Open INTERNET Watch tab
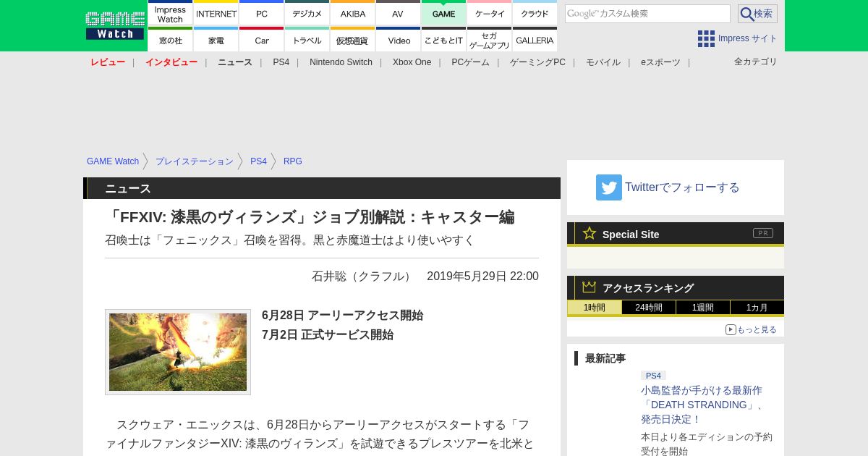Screen dimensions: 868x456 [x=216, y=13]
